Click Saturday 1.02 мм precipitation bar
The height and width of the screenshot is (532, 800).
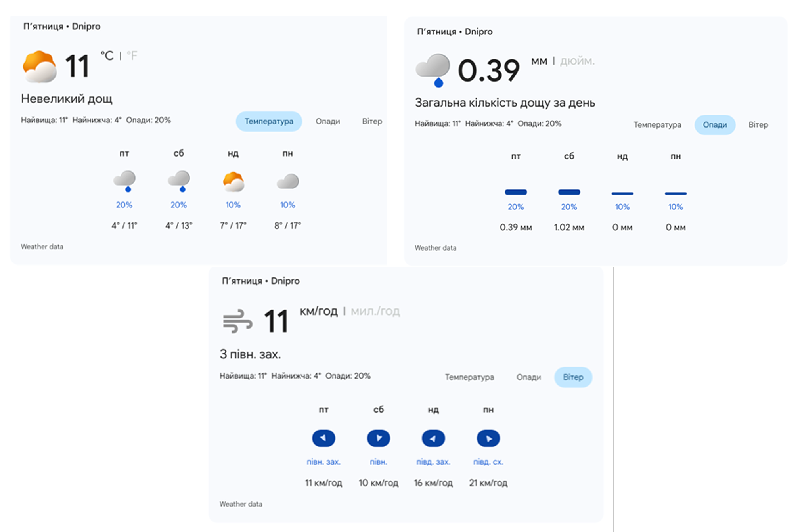point(569,192)
